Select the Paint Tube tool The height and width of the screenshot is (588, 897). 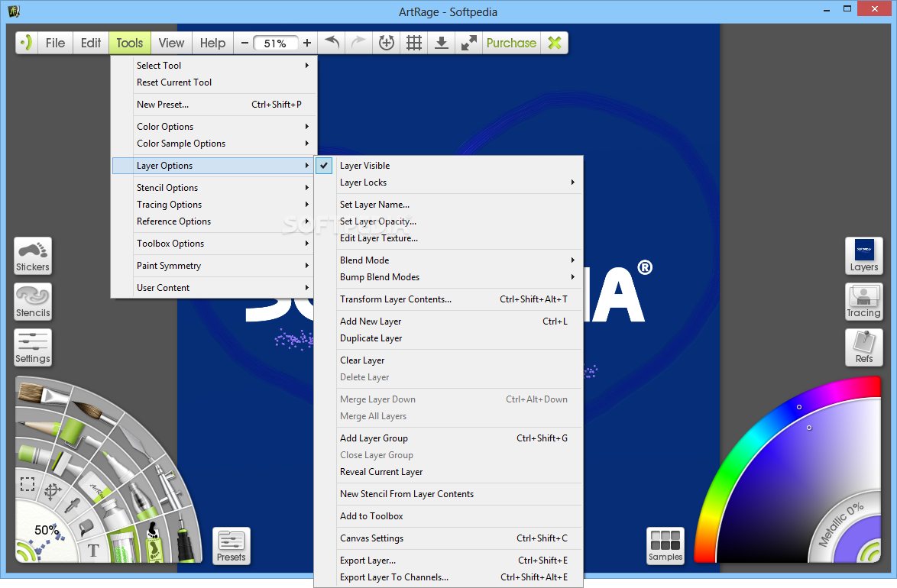click(117, 514)
